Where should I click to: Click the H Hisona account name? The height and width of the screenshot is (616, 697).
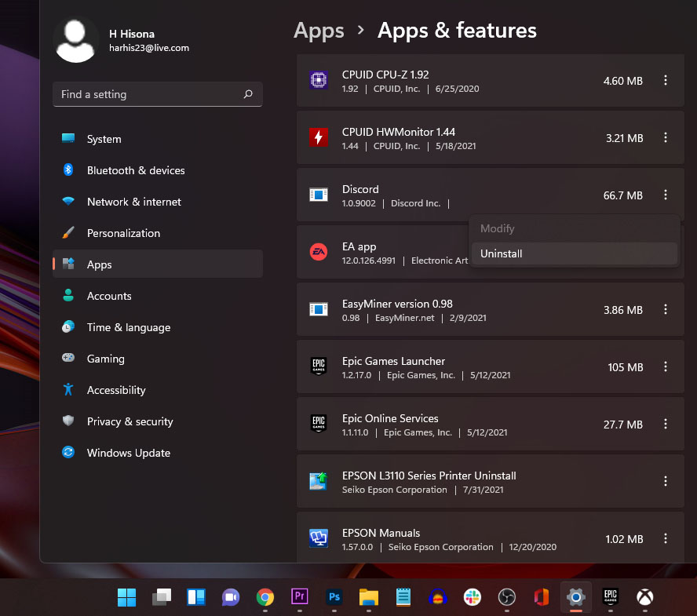132,34
